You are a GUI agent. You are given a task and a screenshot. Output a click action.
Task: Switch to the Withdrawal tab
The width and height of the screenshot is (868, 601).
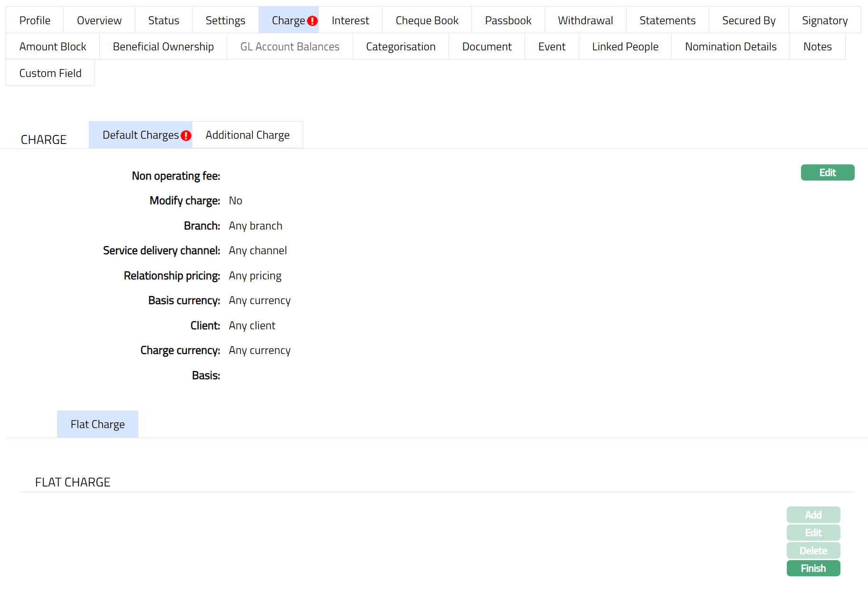coord(585,20)
